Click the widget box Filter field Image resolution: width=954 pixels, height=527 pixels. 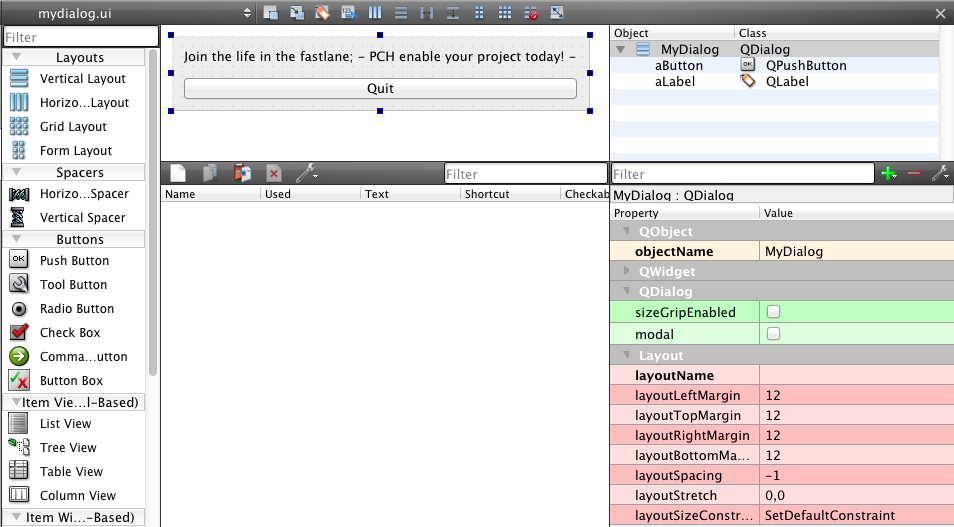tap(80, 38)
